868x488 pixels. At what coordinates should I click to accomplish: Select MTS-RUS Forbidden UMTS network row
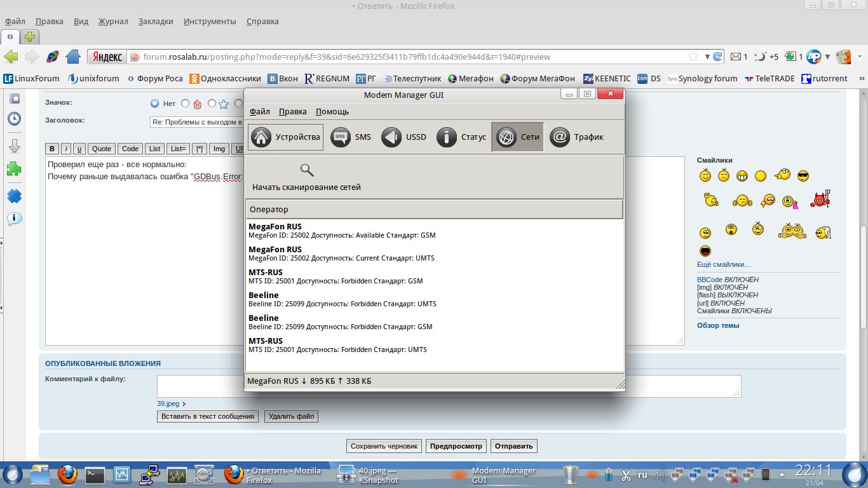point(434,345)
